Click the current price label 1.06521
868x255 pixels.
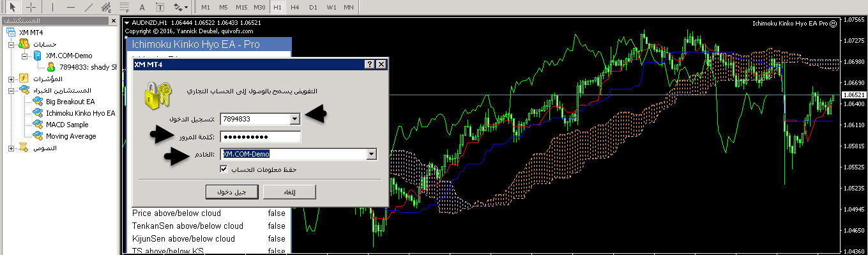point(854,95)
